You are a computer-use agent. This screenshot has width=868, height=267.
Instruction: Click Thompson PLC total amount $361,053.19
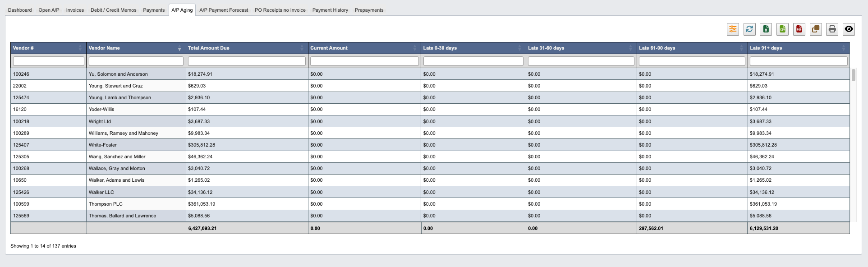(x=202, y=204)
